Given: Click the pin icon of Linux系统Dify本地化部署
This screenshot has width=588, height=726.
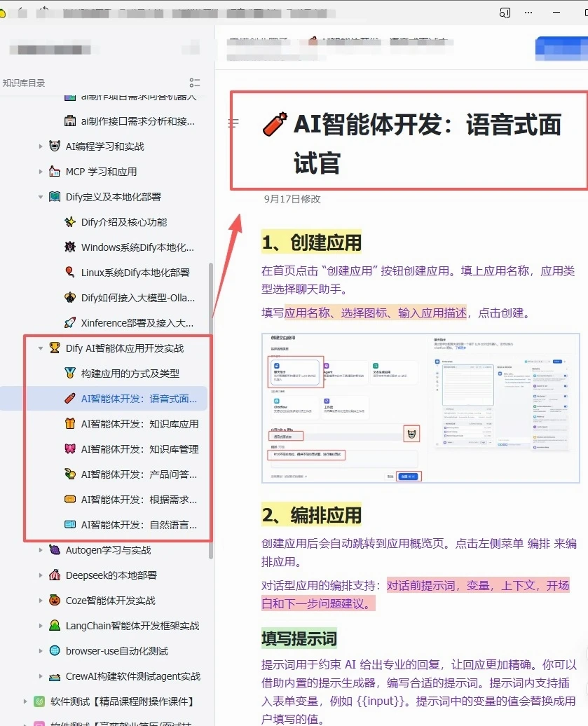Looking at the screenshot, I should pyautogui.click(x=70, y=273).
